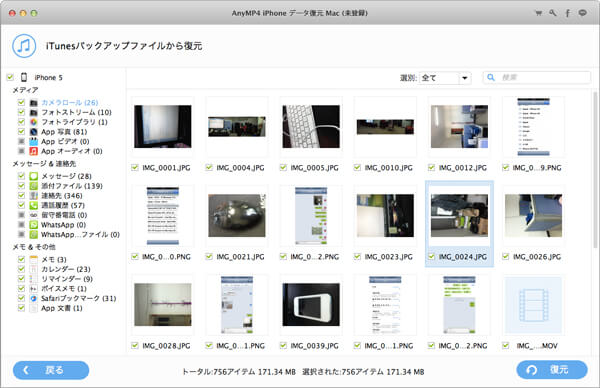This screenshot has width=600, height=388.
Task: Click the iTunes music note icon
Action: 24,46
